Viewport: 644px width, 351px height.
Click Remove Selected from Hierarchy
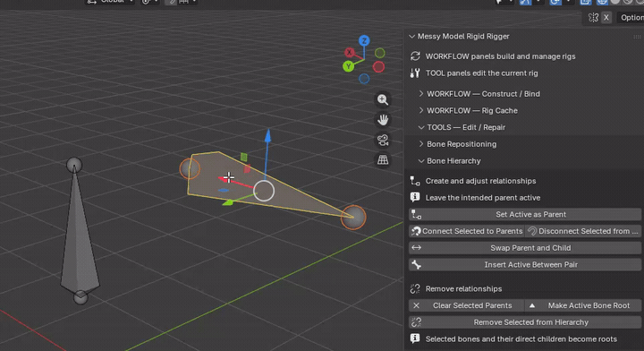525,322
